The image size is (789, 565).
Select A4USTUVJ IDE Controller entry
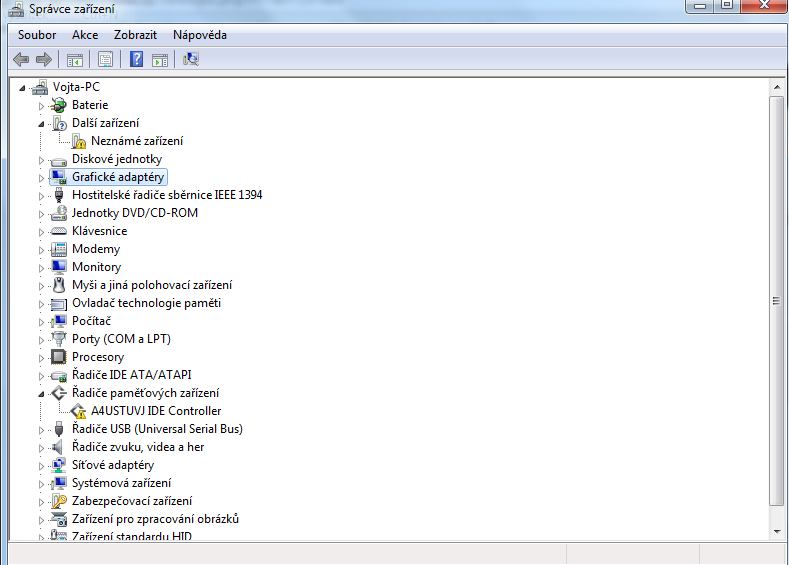point(156,411)
